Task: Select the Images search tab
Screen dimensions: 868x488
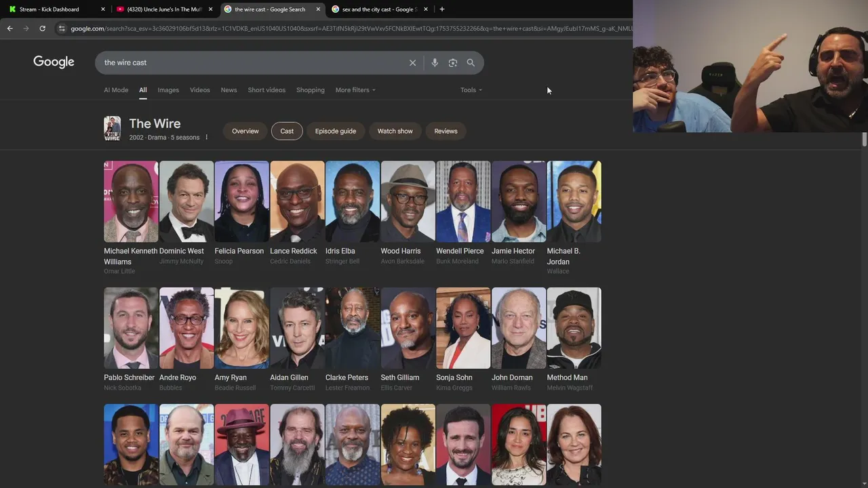Action: tap(168, 90)
